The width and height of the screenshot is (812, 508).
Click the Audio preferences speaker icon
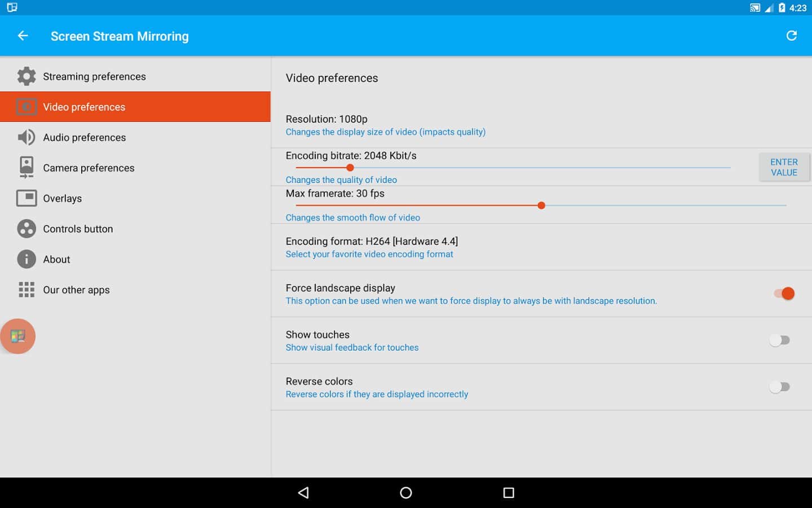(x=27, y=137)
